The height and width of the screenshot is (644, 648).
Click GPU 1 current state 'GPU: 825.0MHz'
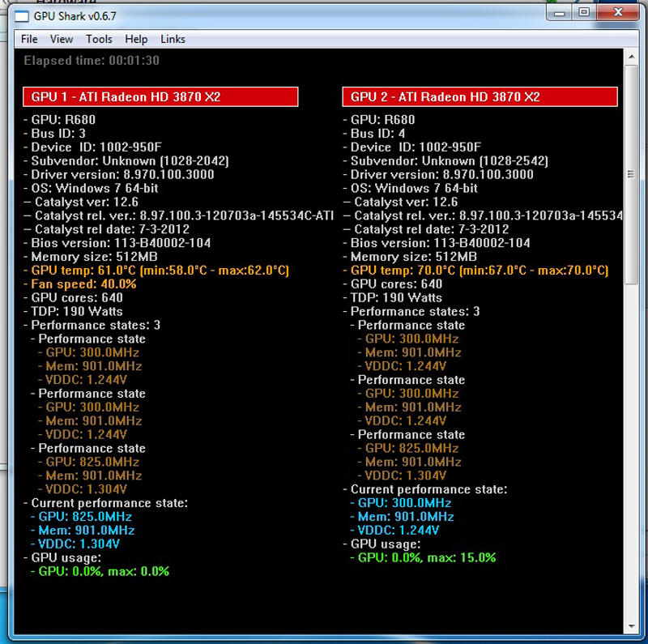click(x=82, y=517)
